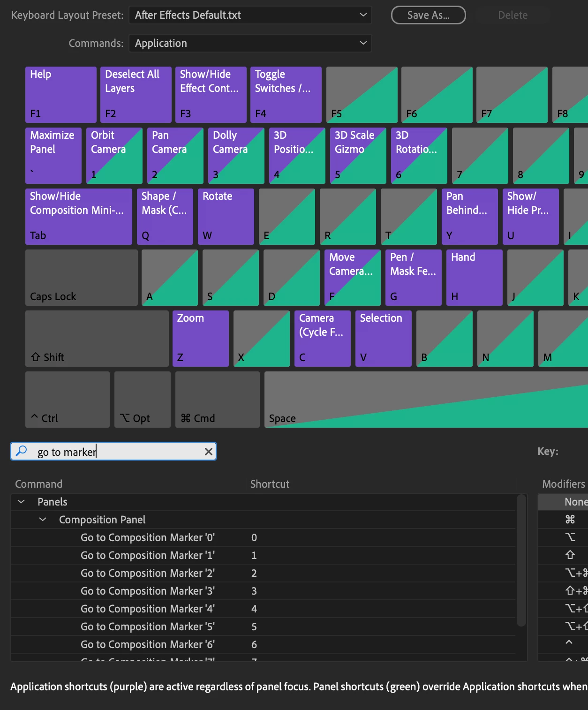Click the command list vertical scrollbar
The height and width of the screenshot is (710, 588).
521,560
